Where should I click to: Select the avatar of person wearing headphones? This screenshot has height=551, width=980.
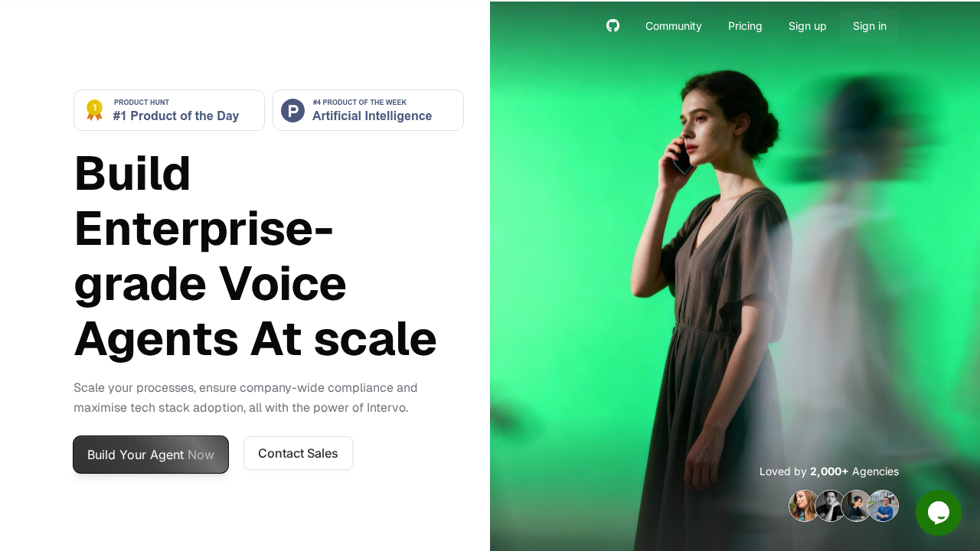[857, 506]
